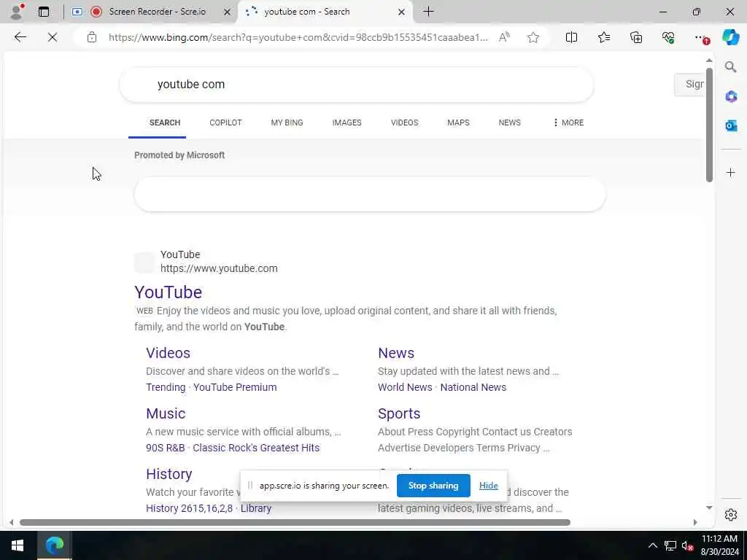Image resolution: width=747 pixels, height=560 pixels.
Task: Open the Windows Start menu
Action: click(18, 545)
